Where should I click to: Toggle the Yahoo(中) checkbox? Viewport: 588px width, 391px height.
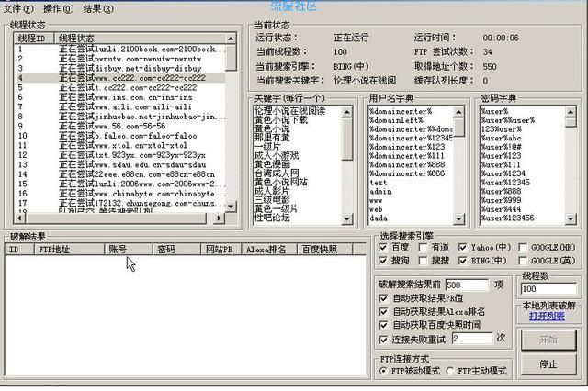tap(462, 248)
